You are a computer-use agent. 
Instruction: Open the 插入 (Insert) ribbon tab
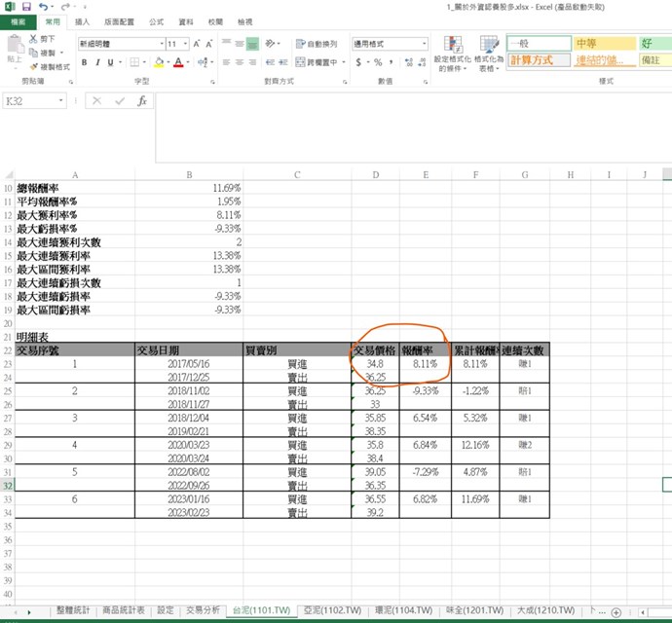(x=83, y=20)
